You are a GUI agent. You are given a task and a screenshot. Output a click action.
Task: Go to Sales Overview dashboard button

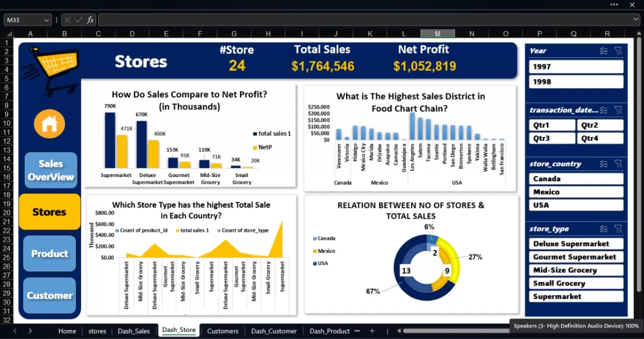50,171
